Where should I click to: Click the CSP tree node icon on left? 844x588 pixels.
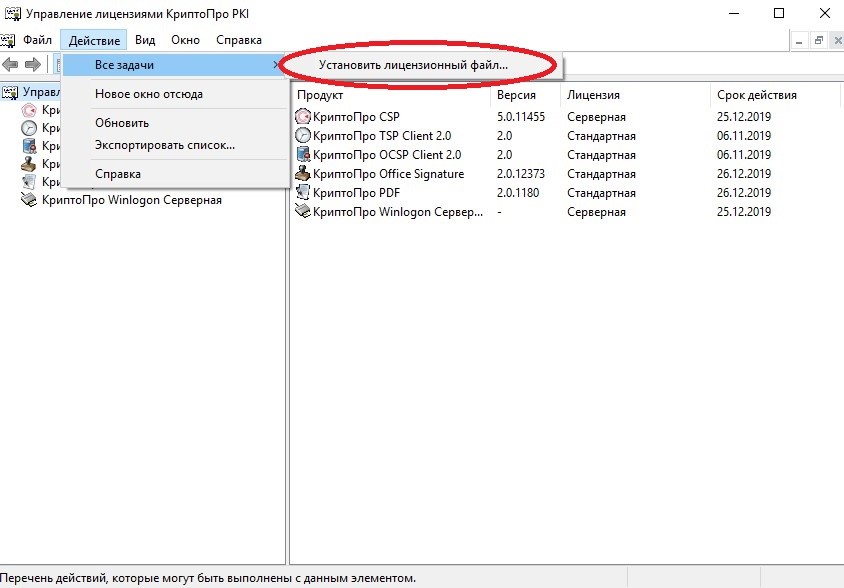(29, 110)
